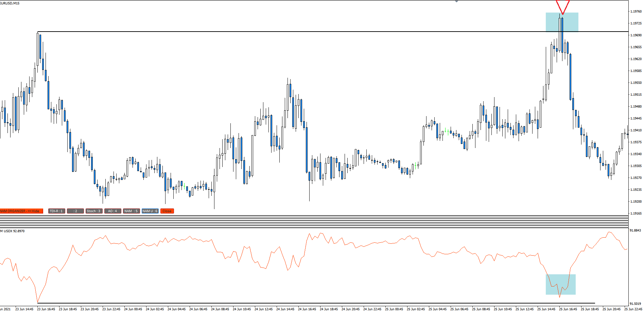Click the striped divider between chart and USDX window

tap(314, 221)
